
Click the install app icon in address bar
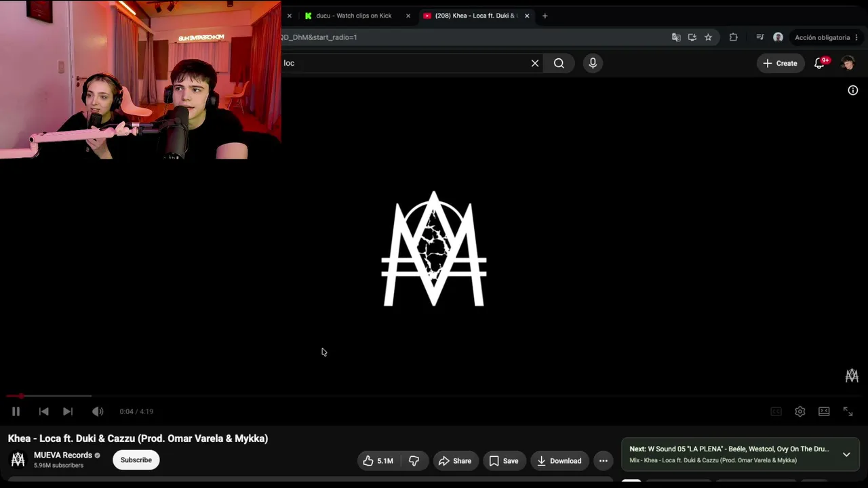[x=692, y=37]
